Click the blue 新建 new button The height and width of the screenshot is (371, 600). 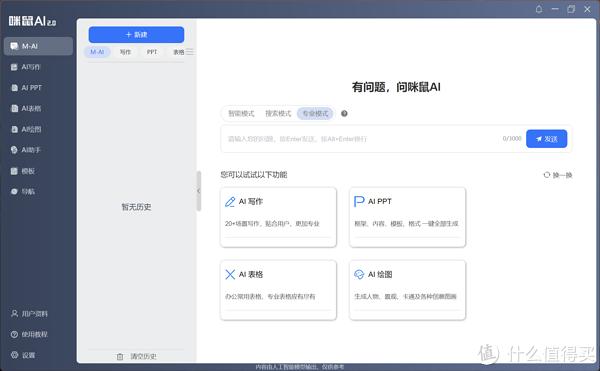136,35
